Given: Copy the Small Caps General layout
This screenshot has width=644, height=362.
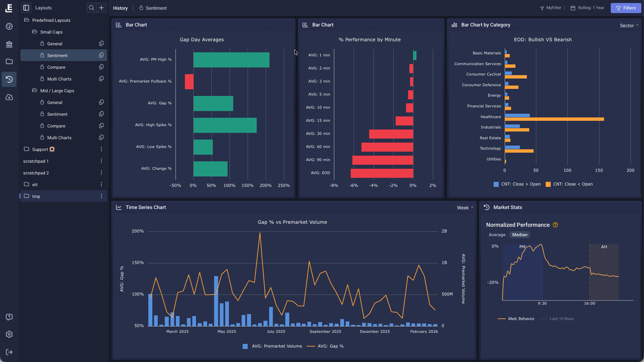Looking at the screenshot, I should point(101,44).
